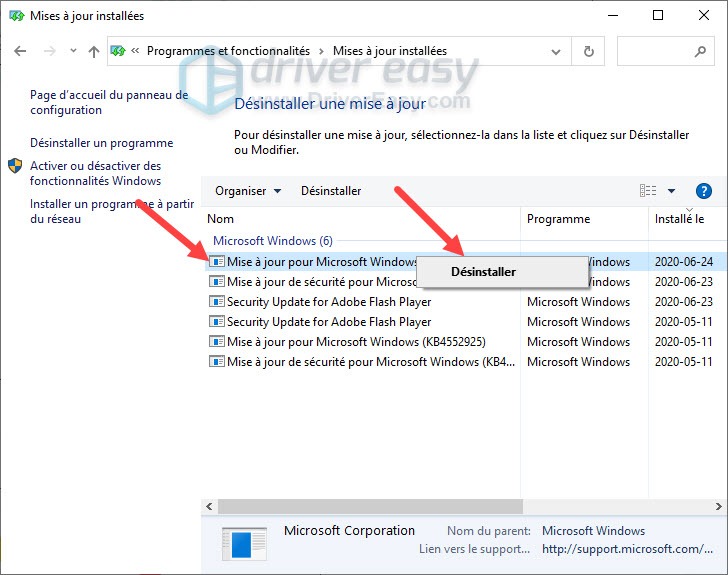728x575 pixels.
Task: Select Flash Player update dated 2020-05-11
Action: (x=329, y=322)
